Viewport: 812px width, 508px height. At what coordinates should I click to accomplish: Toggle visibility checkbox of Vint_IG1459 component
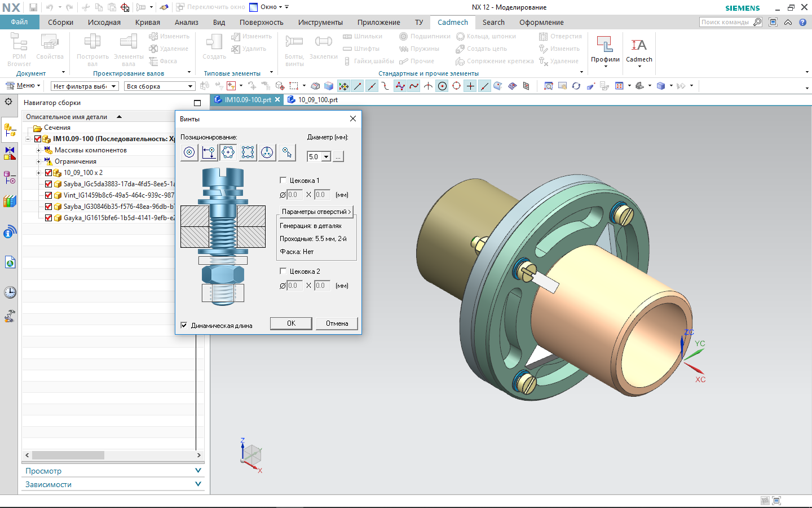[48, 195]
